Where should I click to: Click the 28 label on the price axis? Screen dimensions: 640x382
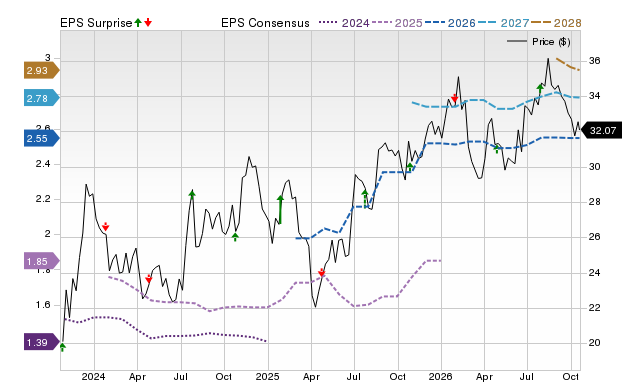[594, 202]
